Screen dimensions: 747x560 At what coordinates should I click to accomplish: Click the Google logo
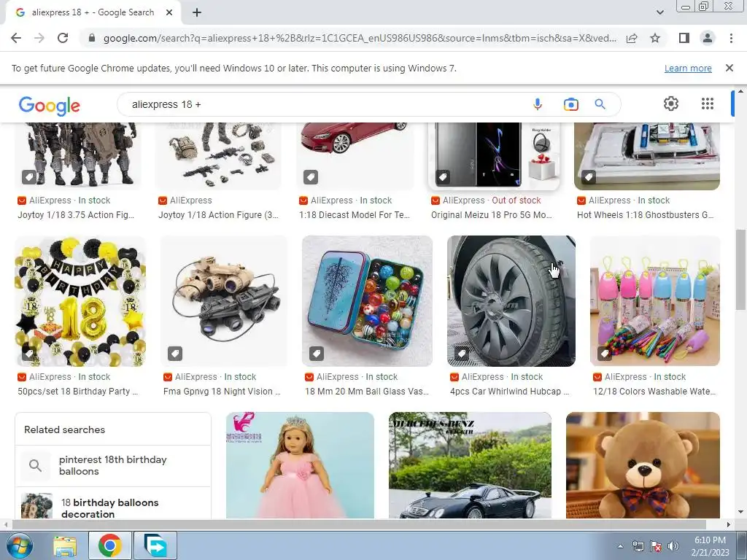point(49,105)
